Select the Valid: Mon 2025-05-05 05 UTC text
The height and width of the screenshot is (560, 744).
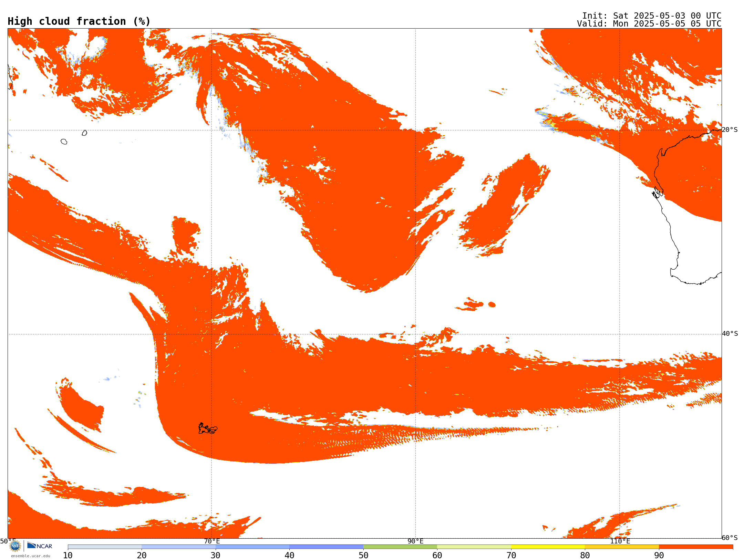tap(649, 24)
